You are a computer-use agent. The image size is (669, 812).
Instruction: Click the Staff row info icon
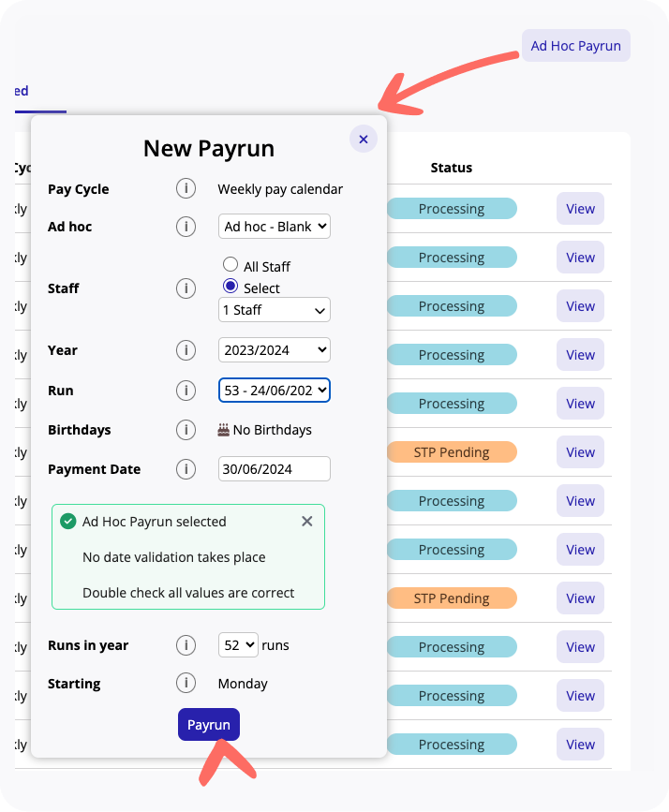[186, 288]
